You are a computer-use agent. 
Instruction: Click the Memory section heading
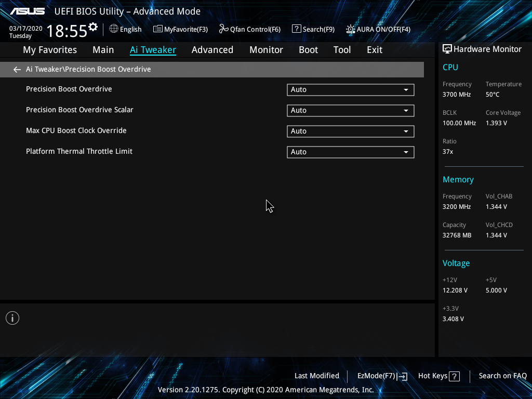[x=458, y=179]
